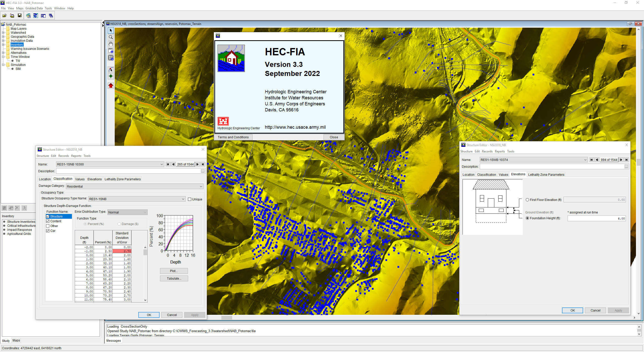Click the import icon above Inventory list
This screenshot has width=644, height=352.
tap(11, 208)
